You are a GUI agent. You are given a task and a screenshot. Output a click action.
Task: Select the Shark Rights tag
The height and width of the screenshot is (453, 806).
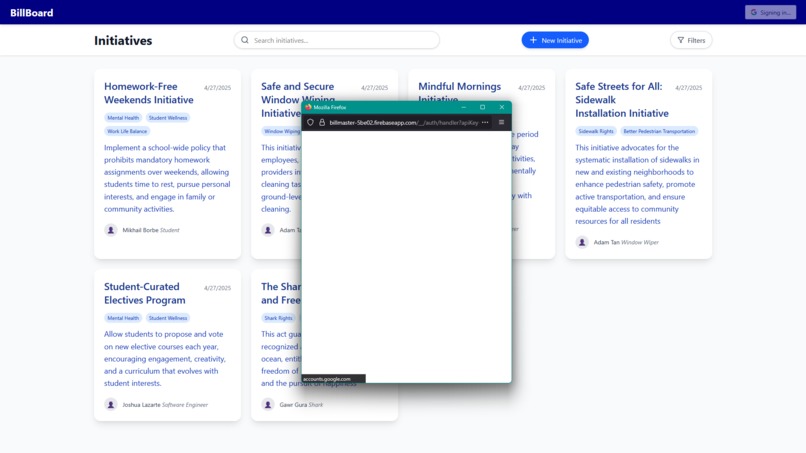coord(278,318)
